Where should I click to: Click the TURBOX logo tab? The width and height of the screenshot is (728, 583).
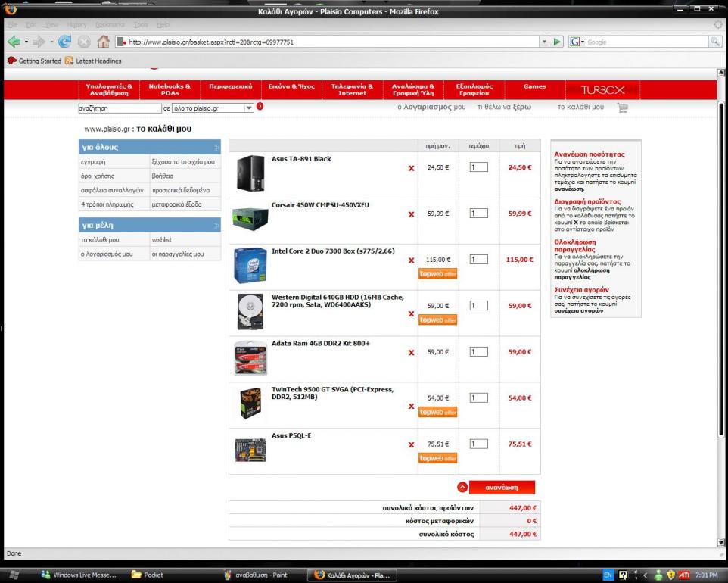pos(602,89)
